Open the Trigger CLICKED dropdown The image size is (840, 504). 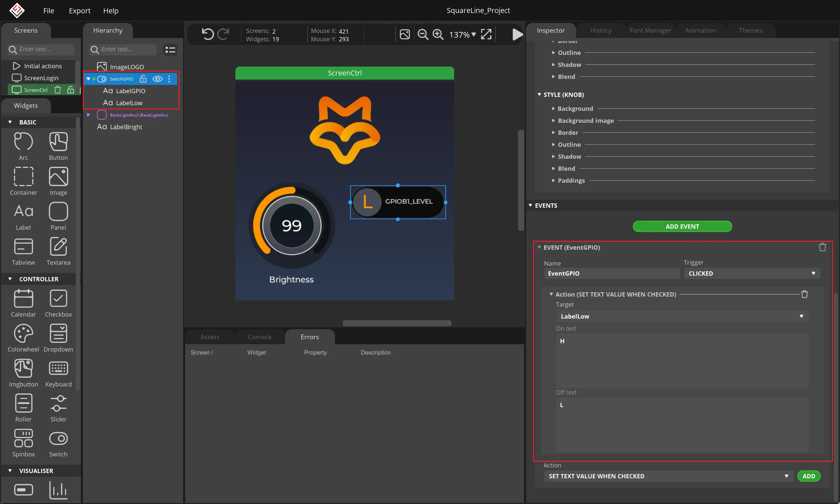(752, 273)
